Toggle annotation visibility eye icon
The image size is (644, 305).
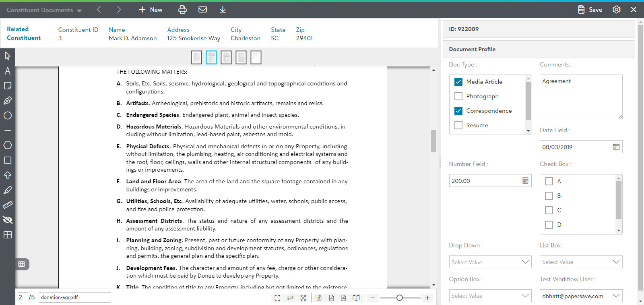point(8,220)
